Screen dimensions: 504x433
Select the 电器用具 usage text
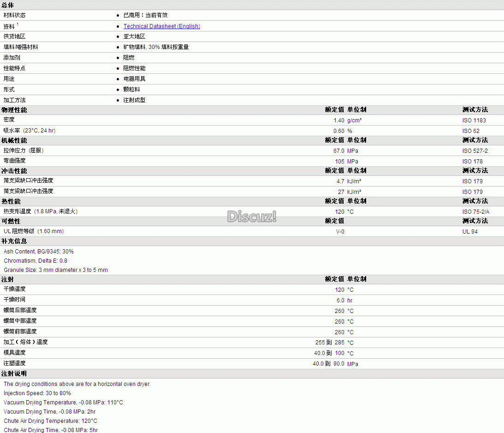(x=134, y=79)
